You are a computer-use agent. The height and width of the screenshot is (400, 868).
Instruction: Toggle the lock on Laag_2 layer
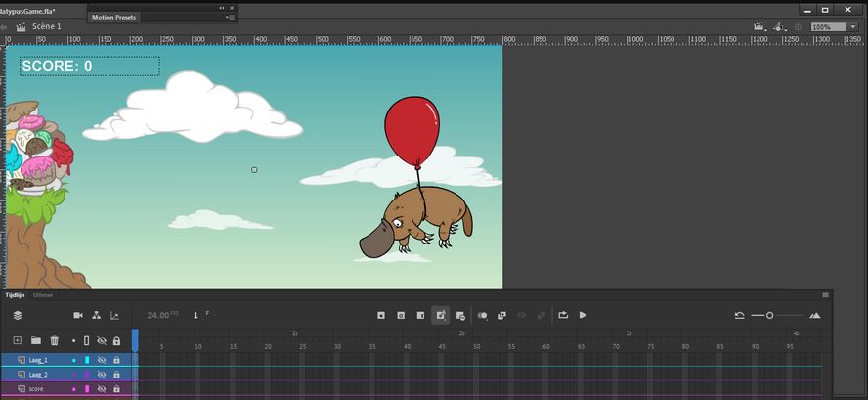pos(116,374)
